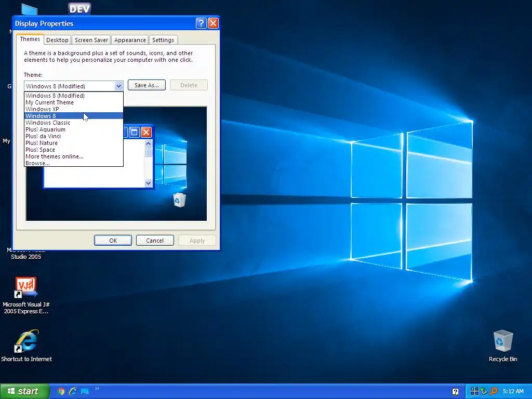Click Save As button
The height and width of the screenshot is (399, 532).
click(147, 85)
